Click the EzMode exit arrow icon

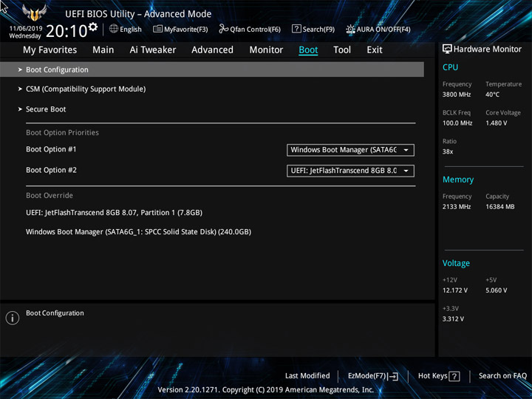(392, 376)
